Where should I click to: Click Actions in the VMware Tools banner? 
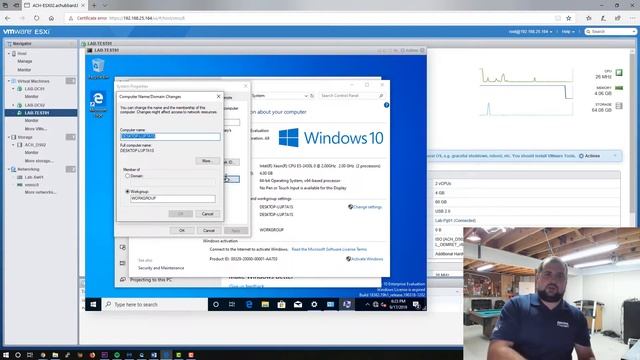pos(589,156)
